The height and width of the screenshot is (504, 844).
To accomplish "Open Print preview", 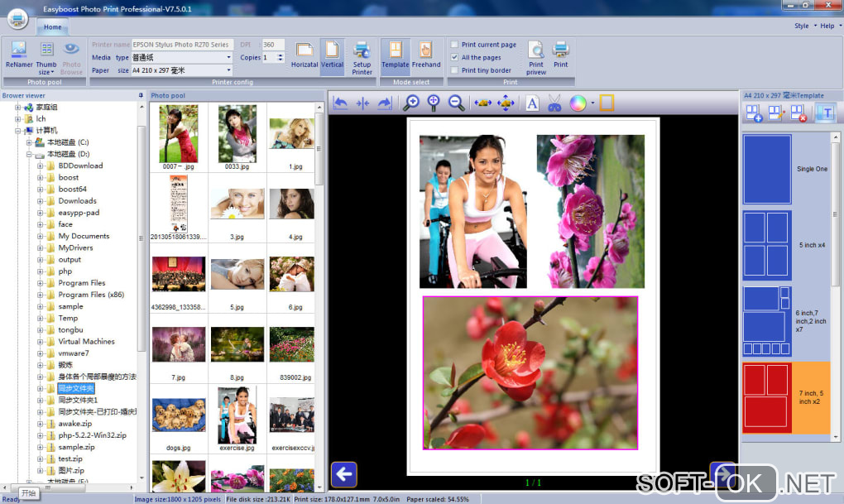I will tap(535, 58).
